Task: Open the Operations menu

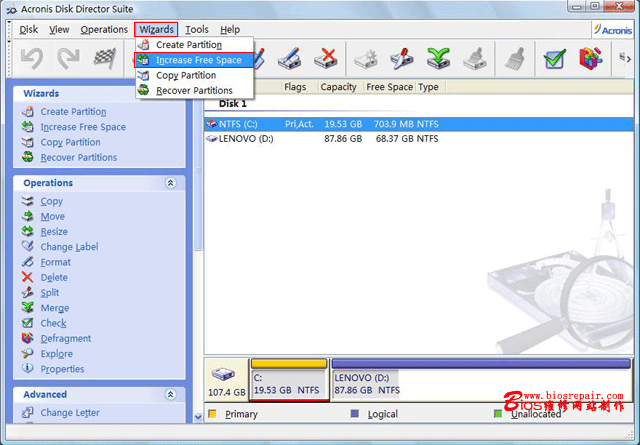Action: pyautogui.click(x=104, y=29)
